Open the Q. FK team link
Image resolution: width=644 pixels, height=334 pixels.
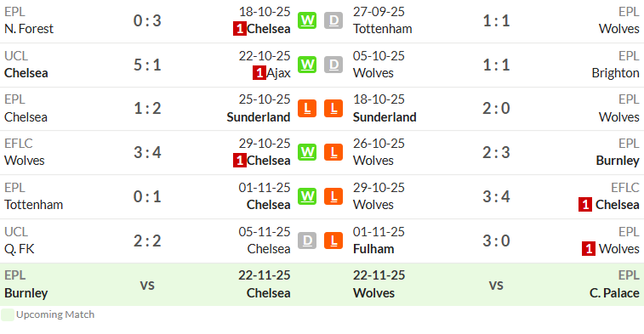click(20, 249)
